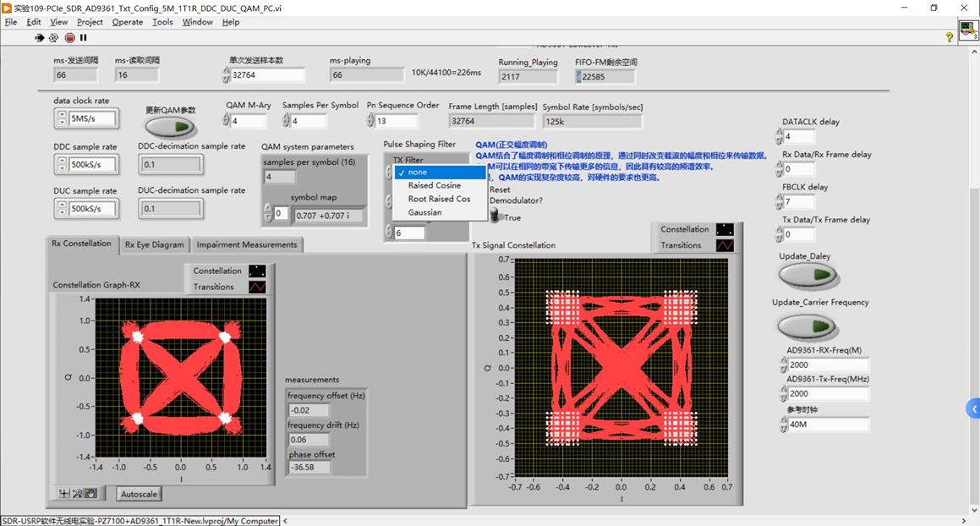Toggle the Update_Carrier Frequency button

pyautogui.click(x=807, y=326)
